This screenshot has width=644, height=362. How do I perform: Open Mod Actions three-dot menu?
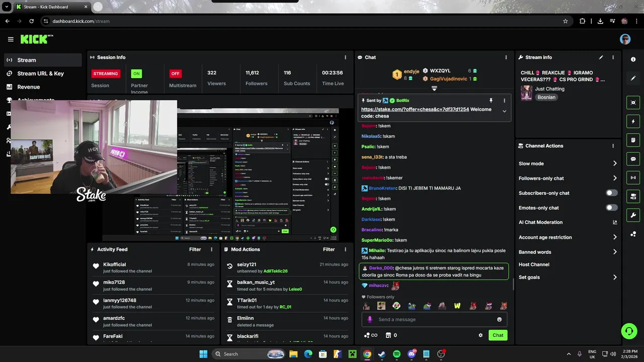coord(345,249)
